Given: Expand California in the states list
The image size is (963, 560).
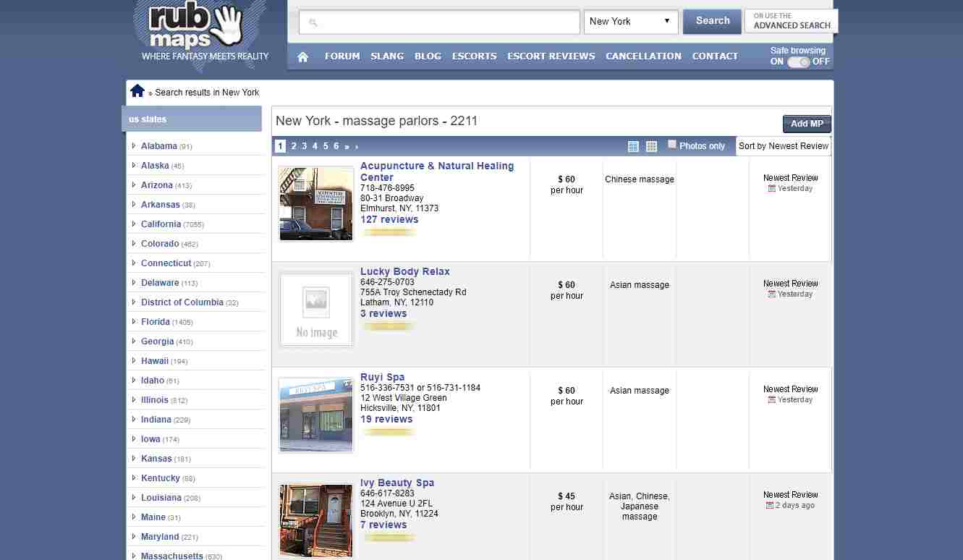Looking at the screenshot, I should click(x=161, y=224).
